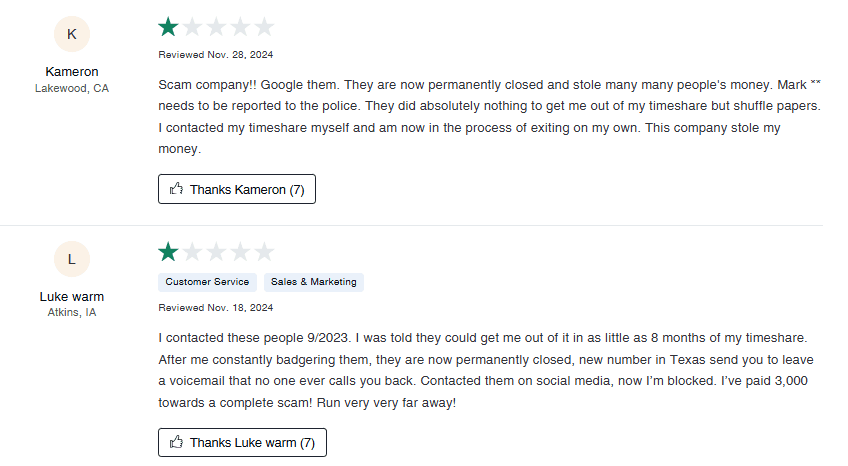
Task: Click the Reviewed Nov. 28, 2024 date
Action: [215, 55]
